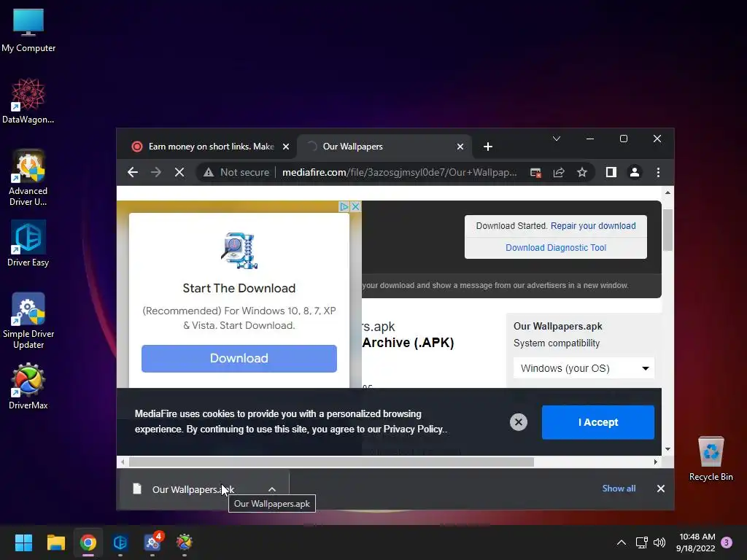Click 'Repair your download' link

(593, 226)
